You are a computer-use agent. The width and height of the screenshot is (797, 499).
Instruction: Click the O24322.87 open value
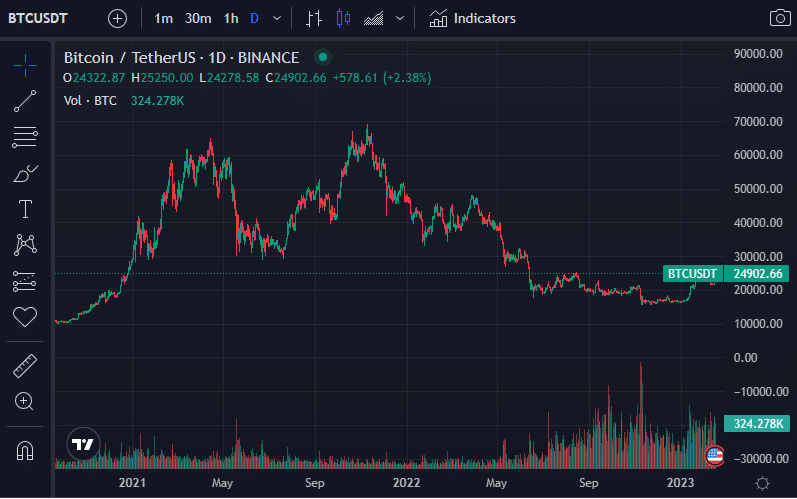[94, 78]
